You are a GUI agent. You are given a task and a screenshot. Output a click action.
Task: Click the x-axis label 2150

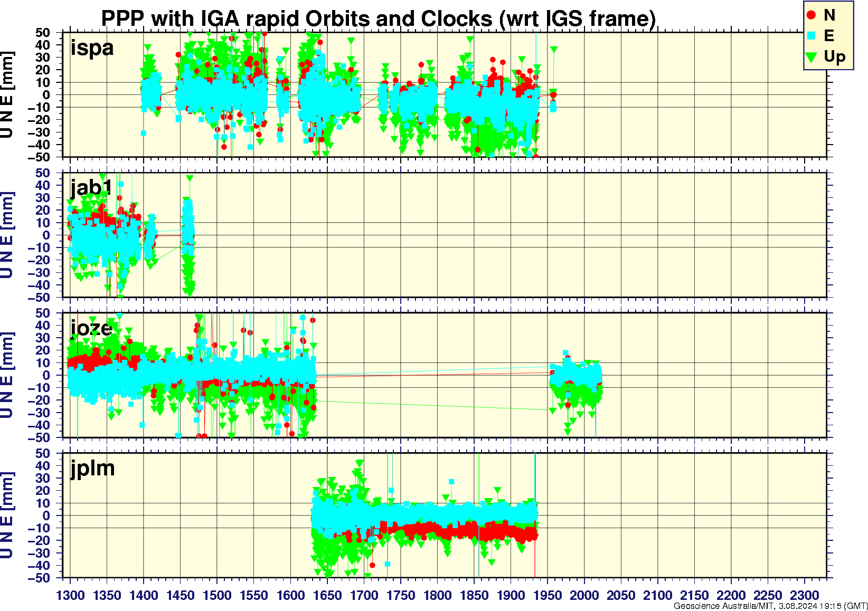(694, 595)
